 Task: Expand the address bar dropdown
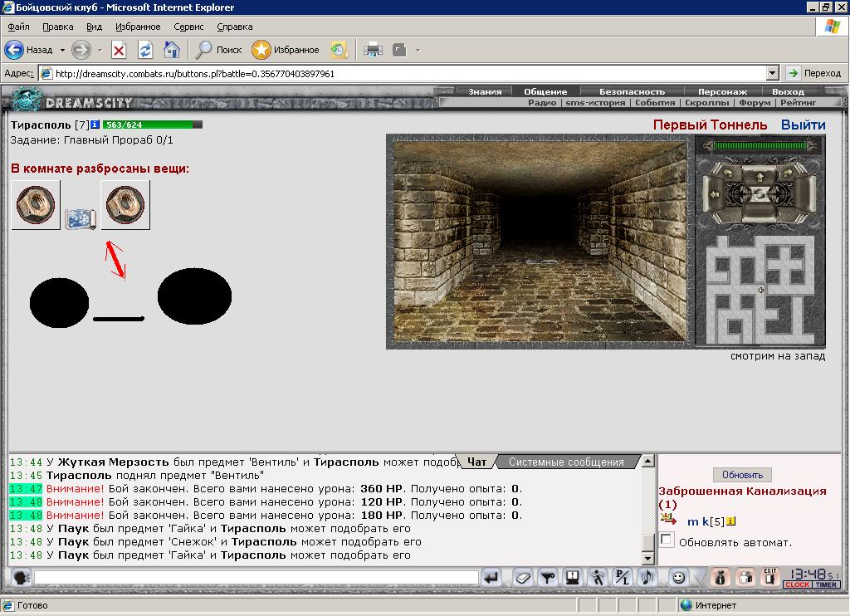tap(773, 73)
